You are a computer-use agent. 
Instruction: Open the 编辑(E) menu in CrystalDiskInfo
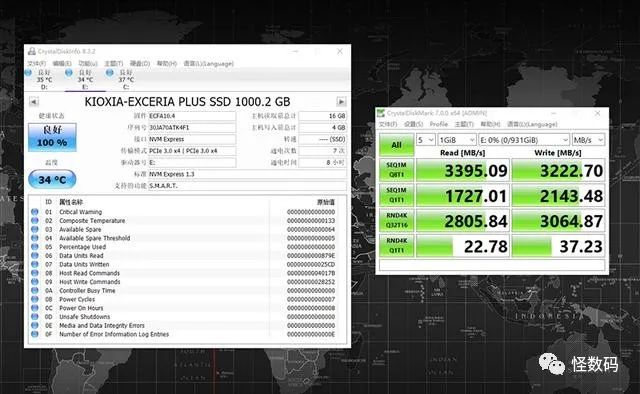[62, 64]
